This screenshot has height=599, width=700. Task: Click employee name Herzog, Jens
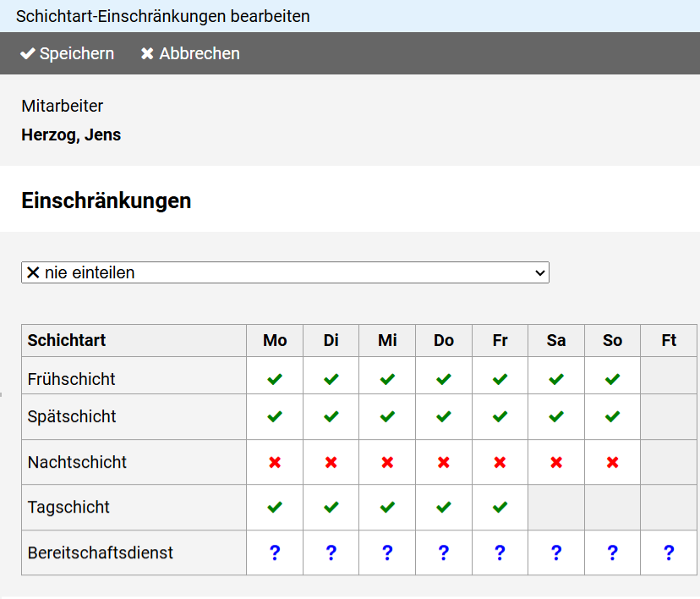coord(71,135)
